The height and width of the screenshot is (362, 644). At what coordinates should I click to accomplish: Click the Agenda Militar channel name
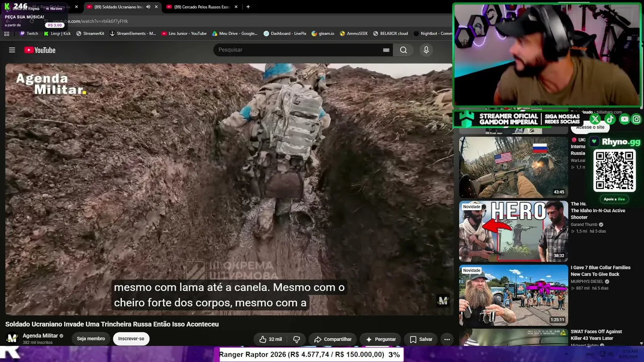tap(40, 336)
